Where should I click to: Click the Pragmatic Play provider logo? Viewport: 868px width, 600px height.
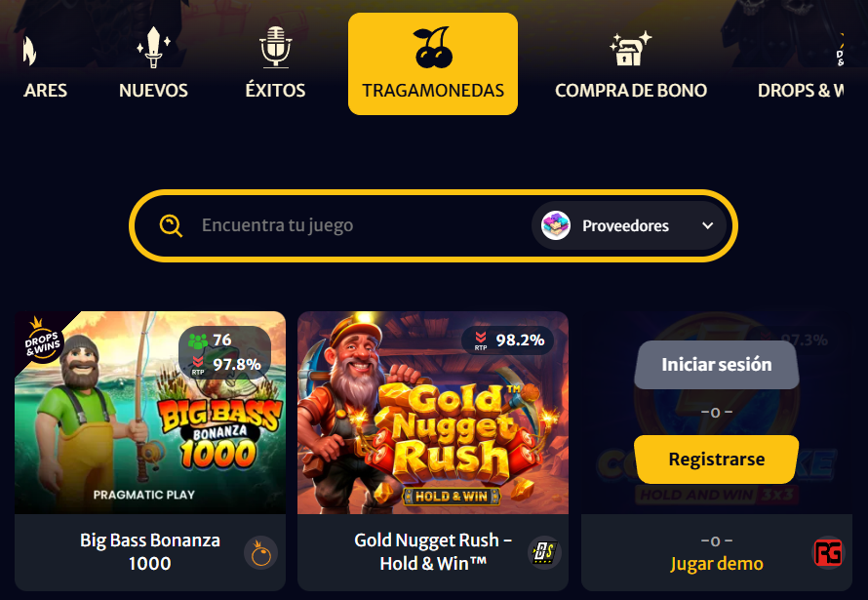(x=261, y=552)
